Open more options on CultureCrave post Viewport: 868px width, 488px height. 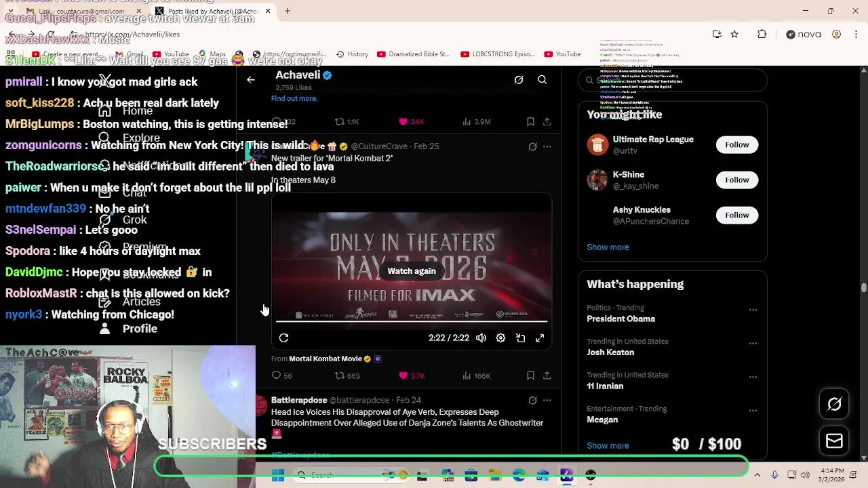pos(547,146)
